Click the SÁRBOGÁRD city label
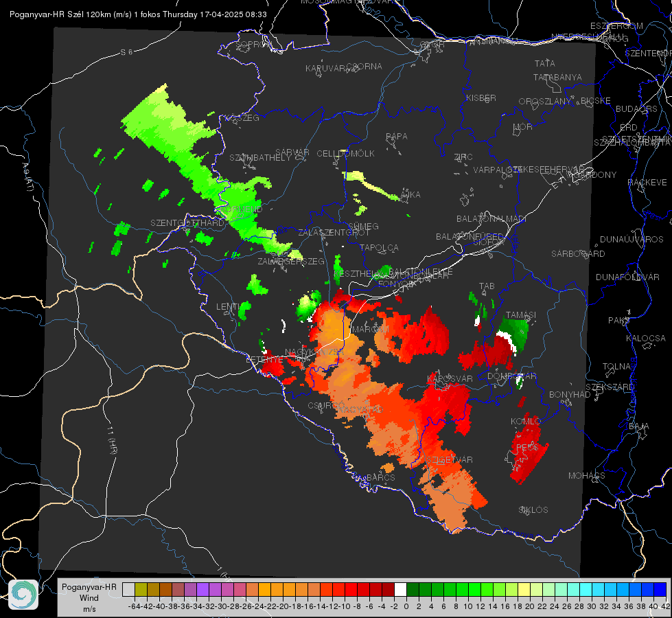This screenshot has width=672, height=618. coord(578,254)
